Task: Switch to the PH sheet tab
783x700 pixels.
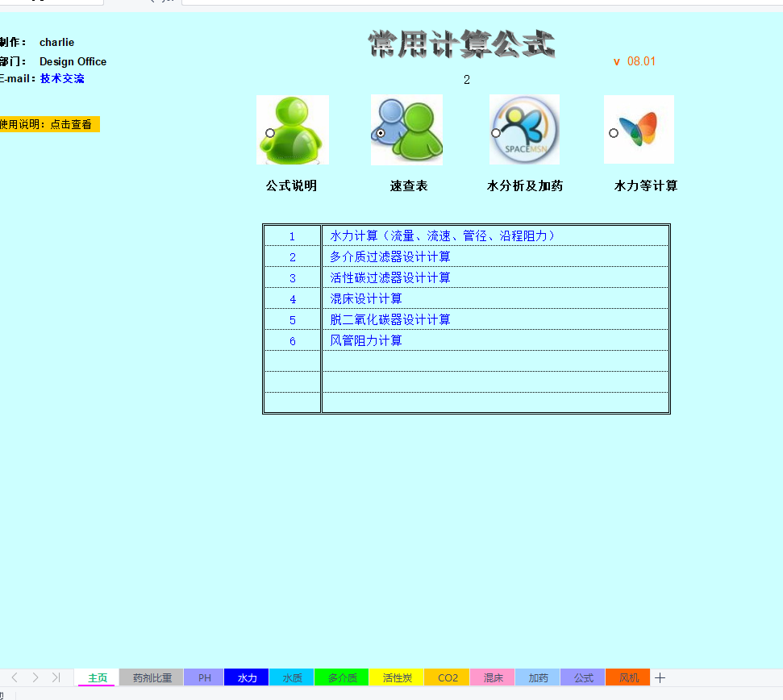Action: click(204, 677)
